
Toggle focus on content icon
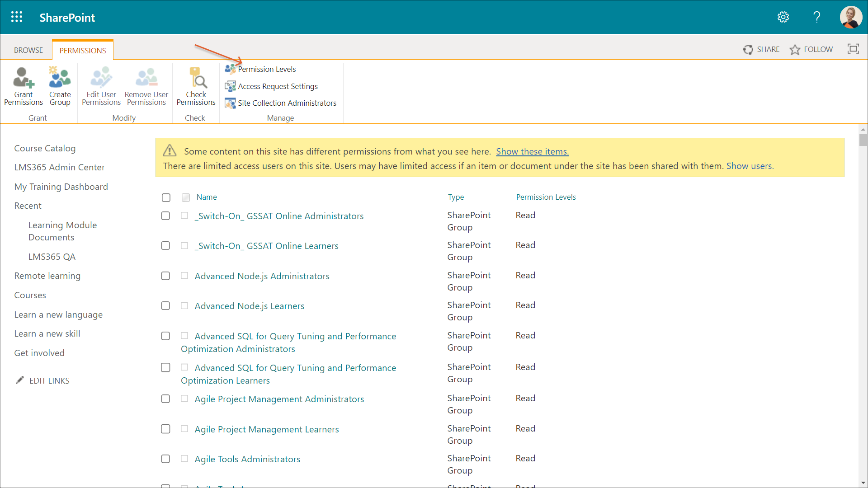[853, 49]
